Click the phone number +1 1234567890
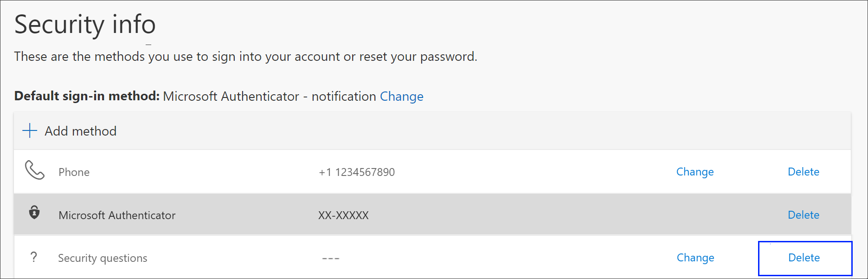The width and height of the screenshot is (868, 279). click(356, 171)
